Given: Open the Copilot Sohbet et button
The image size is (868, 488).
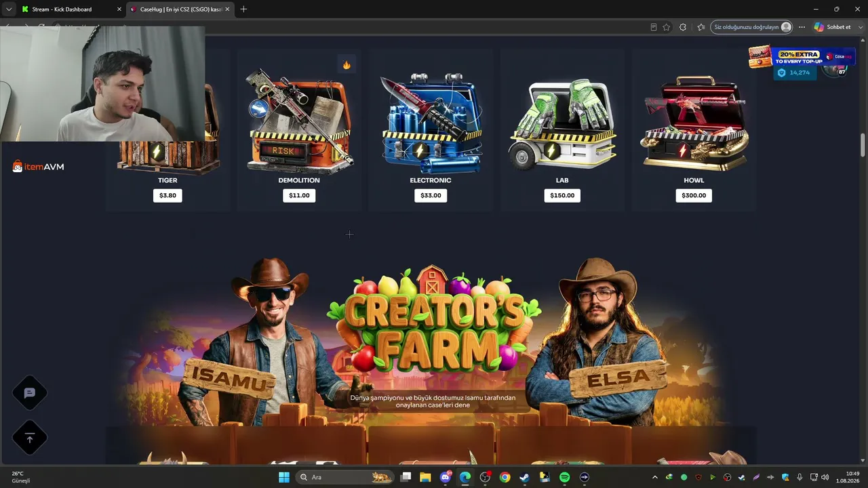Looking at the screenshot, I should pyautogui.click(x=832, y=27).
